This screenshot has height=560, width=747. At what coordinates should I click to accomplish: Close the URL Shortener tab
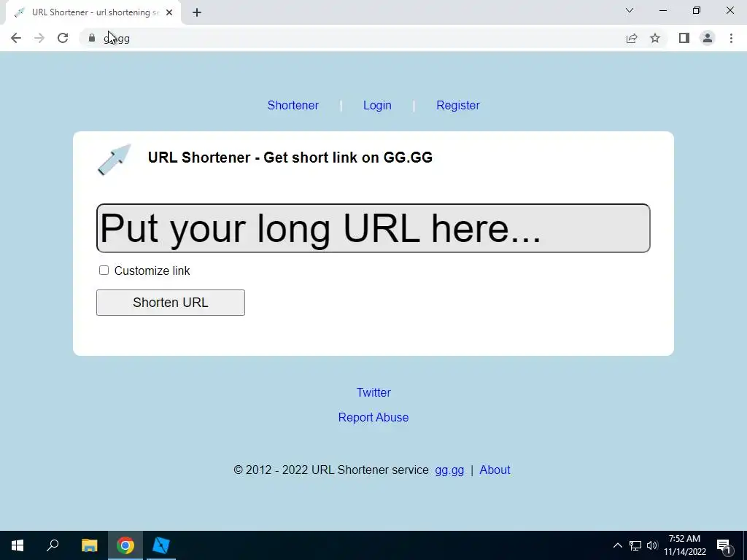169,12
